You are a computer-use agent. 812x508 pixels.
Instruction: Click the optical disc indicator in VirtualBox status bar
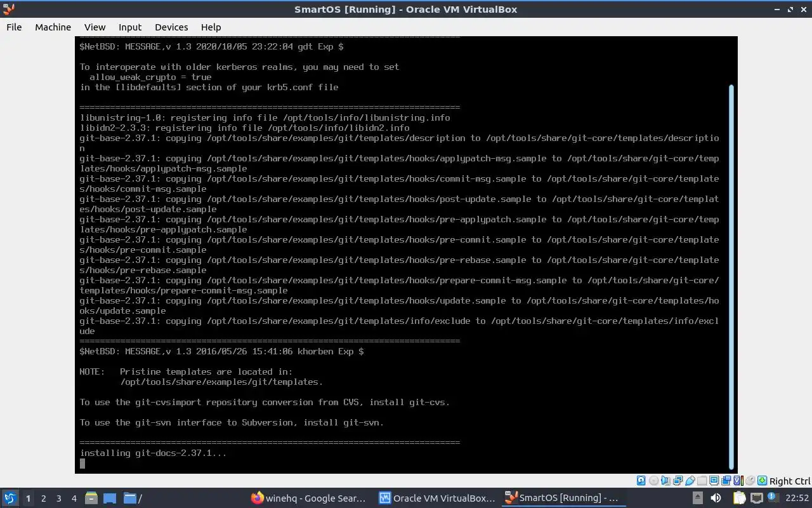(x=653, y=481)
